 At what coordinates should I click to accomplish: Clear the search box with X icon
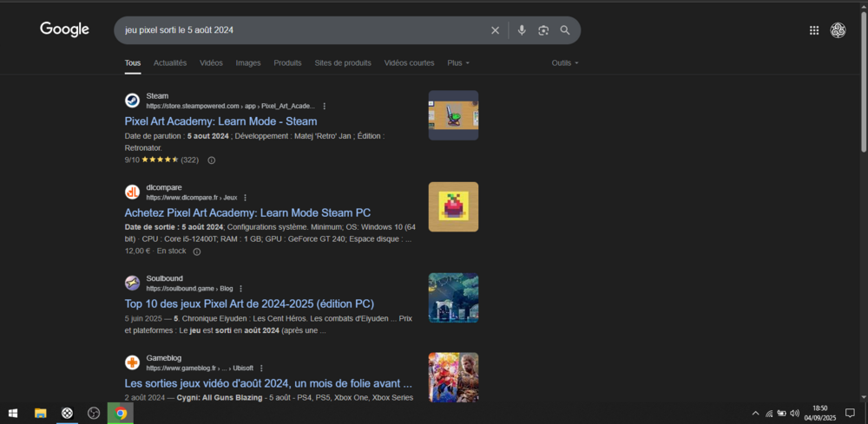495,30
